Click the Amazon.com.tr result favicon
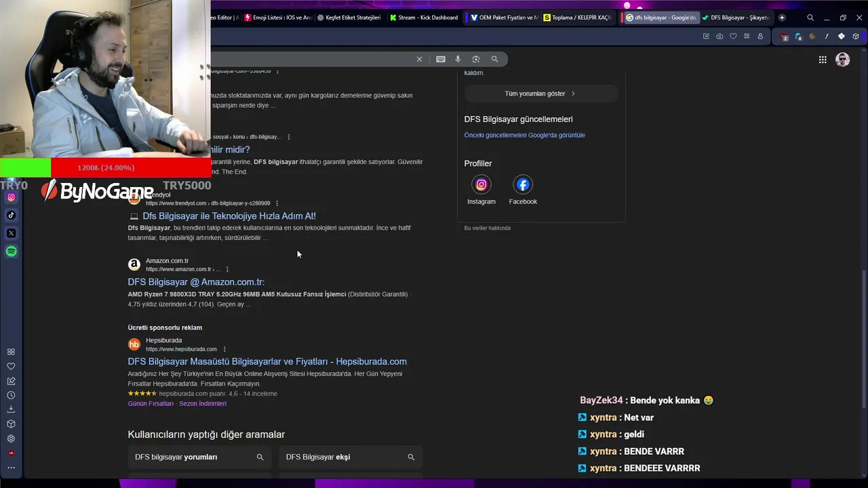Image resolution: width=868 pixels, height=488 pixels. point(134,264)
